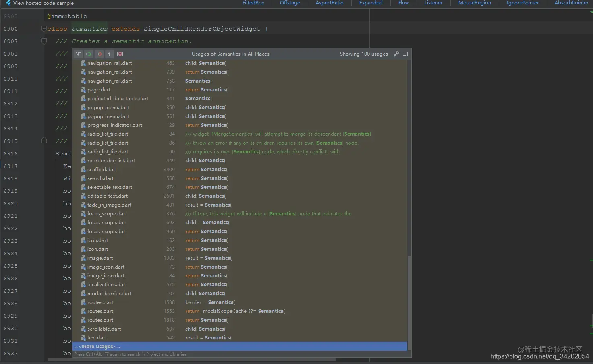The width and height of the screenshot is (593, 364).
Task: Click the reorderable_list.dart file icon
Action: [83, 161]
